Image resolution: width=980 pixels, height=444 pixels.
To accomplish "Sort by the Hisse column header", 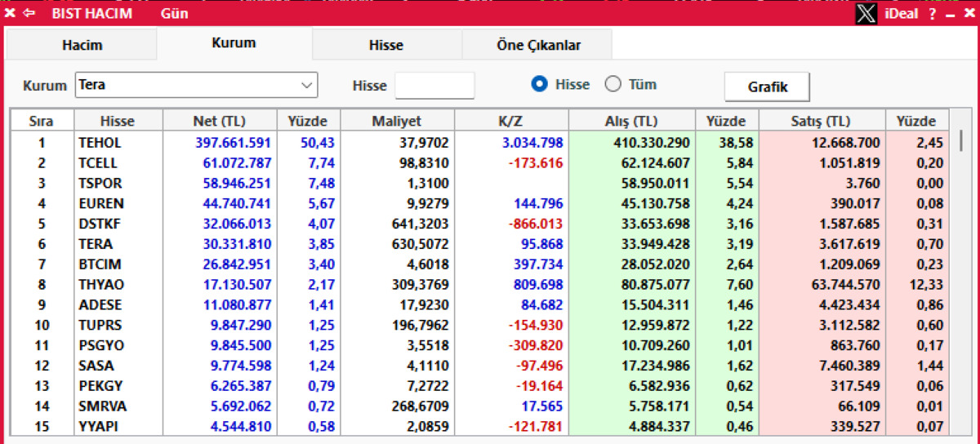I will point(118,121).
